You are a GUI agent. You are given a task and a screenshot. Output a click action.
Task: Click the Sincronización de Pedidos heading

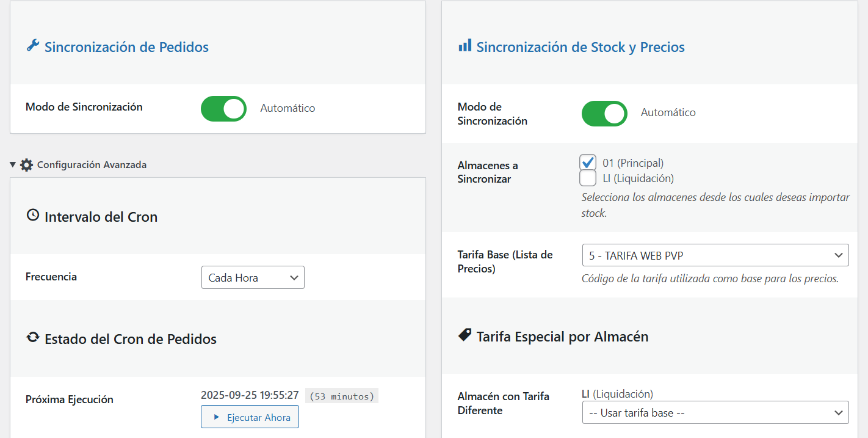126,47
